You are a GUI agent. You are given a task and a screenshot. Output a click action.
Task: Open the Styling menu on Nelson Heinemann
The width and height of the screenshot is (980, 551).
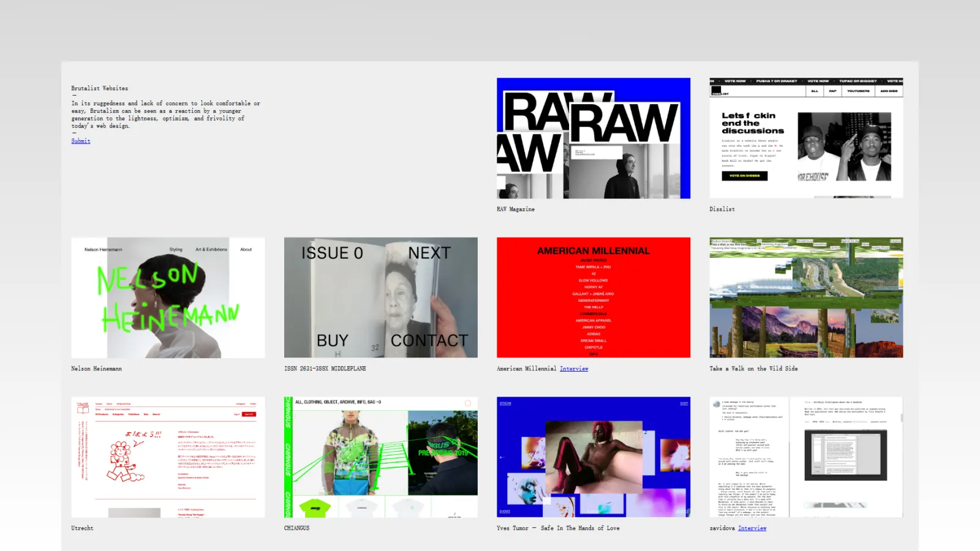coord(176,249)
